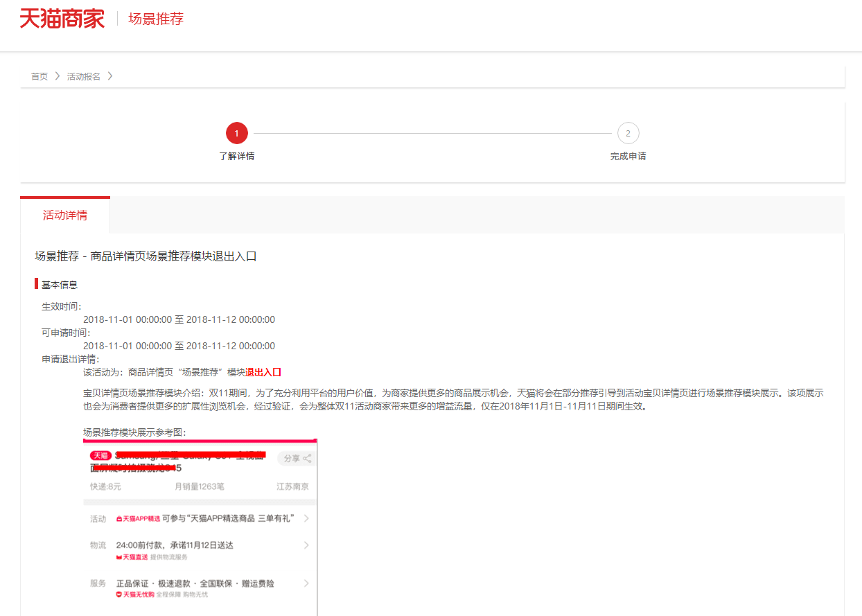Click the 基本信息 section title
Image resolution: width=862 pixels, height=616 pixels.
point(60,285)
